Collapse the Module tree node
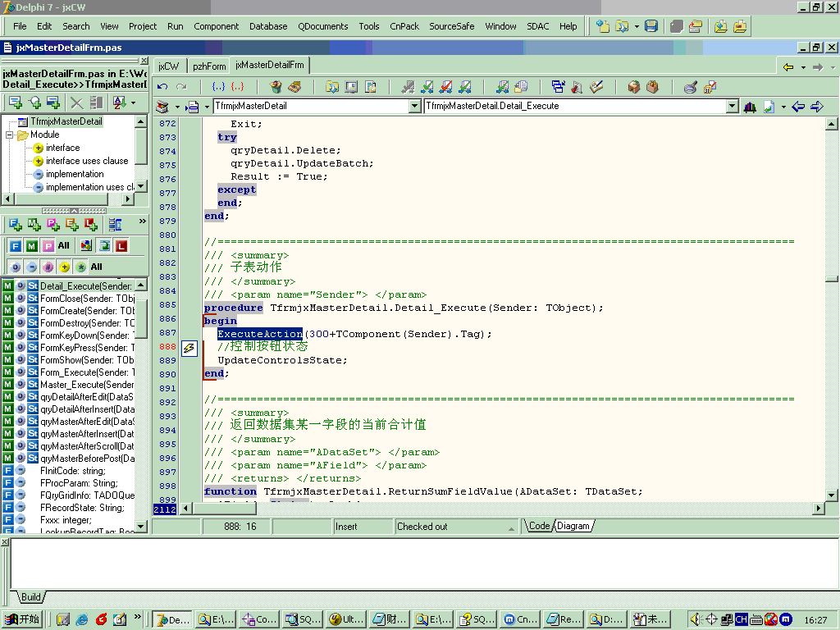Screen dimensions: 840x630 (10, 135)
